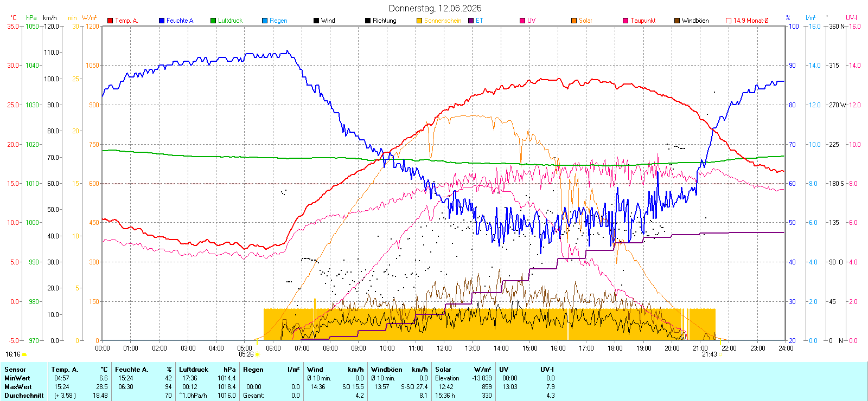This screenshot has height=401, width=868.
Task: Click the 21:43 sunset time marker
Action: coord(709,354)
